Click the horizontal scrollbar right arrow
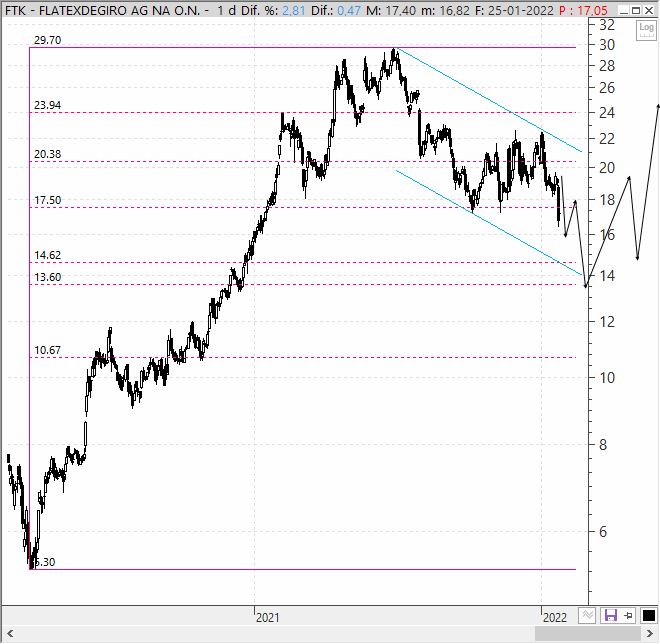Viewport: 660px width, 644px height. click(x=649, y=633)
